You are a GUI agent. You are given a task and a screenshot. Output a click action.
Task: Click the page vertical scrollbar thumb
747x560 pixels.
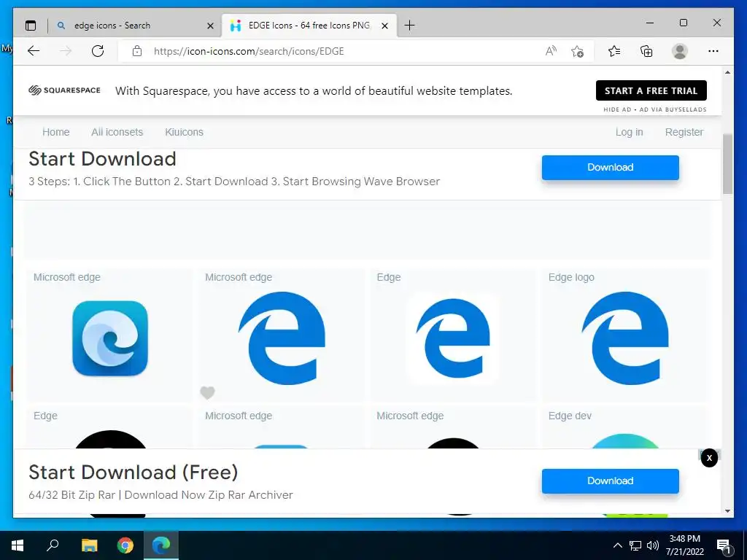coord(727,164)
